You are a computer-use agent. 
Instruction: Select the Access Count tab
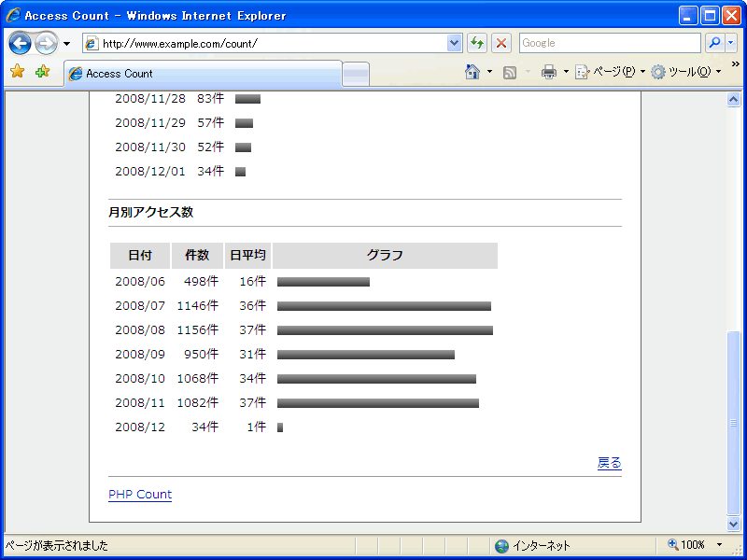(x=203, y=74)
